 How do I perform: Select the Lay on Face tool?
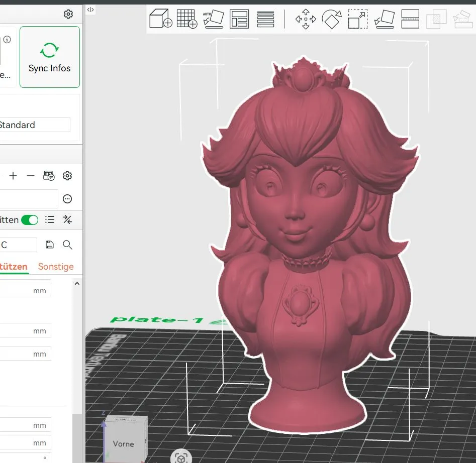click(385, 19)
